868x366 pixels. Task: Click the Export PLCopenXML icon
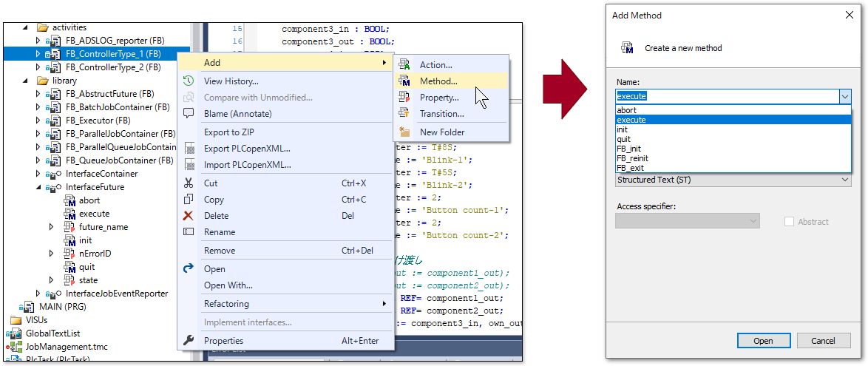pos(189,149)
